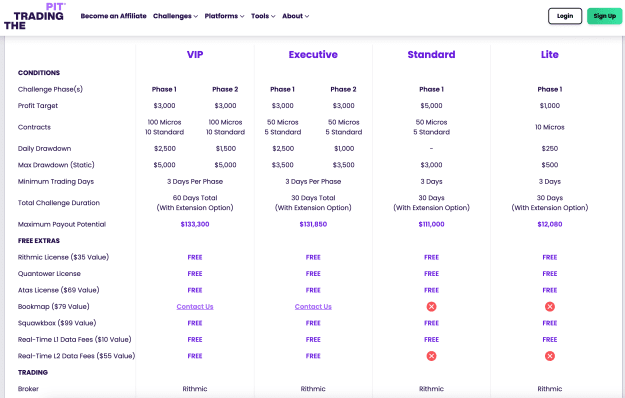Click Bookmap ($79 Value) label
This screenshot has height=398, width=625.
click(x=53, y=306)
